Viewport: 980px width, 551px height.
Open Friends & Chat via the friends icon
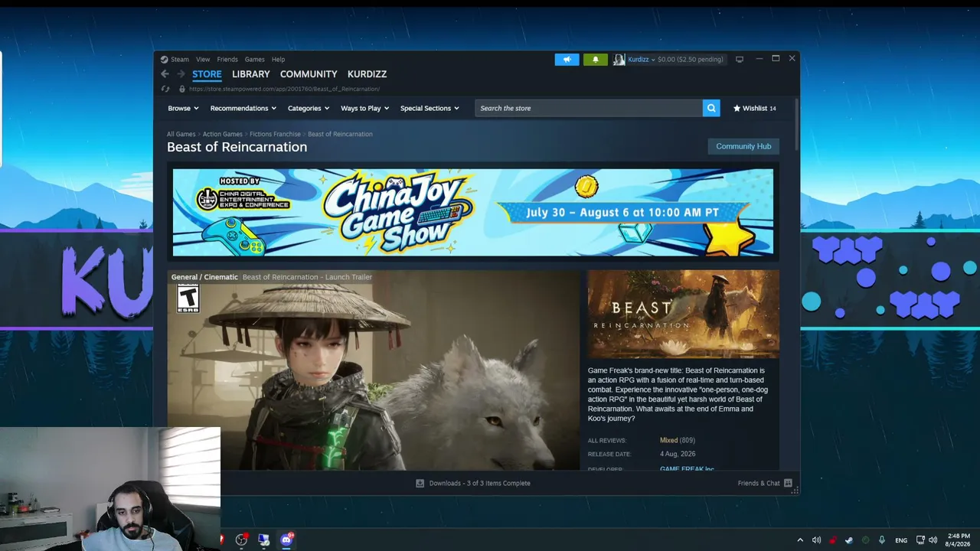[788, 483]
